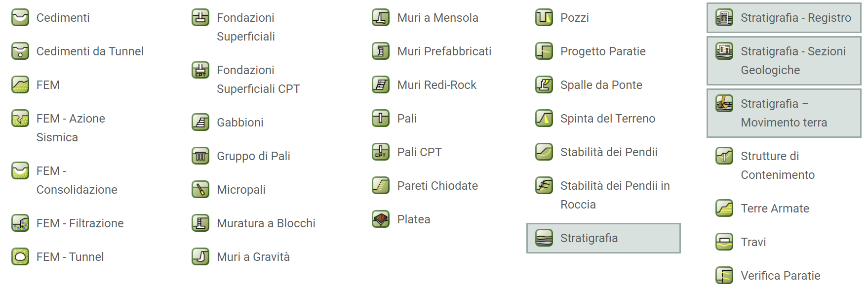Click the Stabilità dei Pendii icon

tap(544, 152)
